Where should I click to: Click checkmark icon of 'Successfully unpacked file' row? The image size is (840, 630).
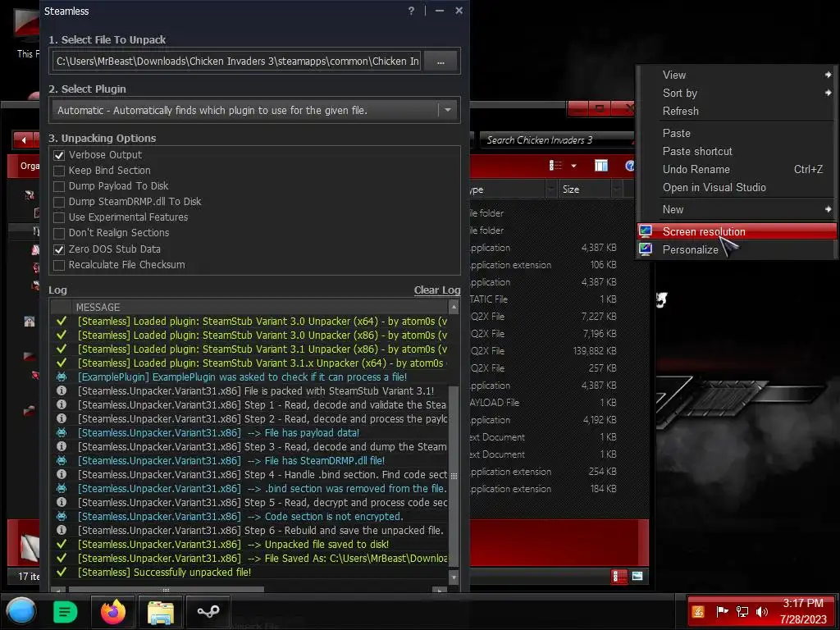click(62, 572)
